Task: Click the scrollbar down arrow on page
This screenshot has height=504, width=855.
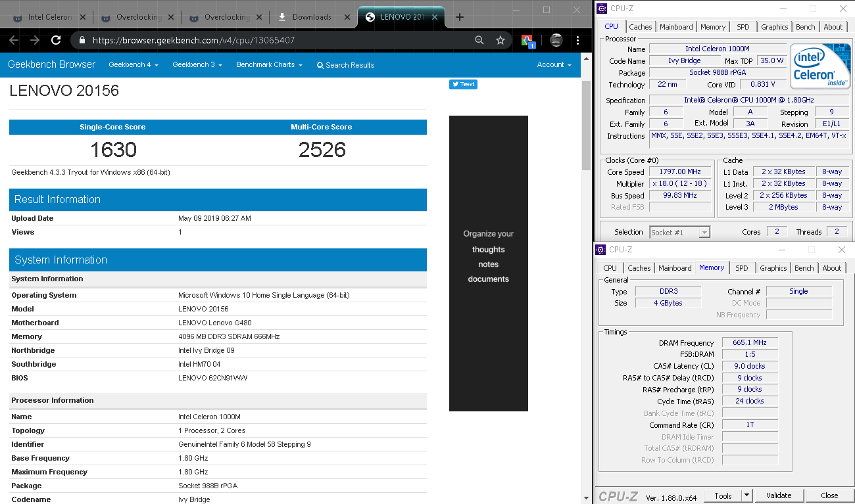Action: 586,498
